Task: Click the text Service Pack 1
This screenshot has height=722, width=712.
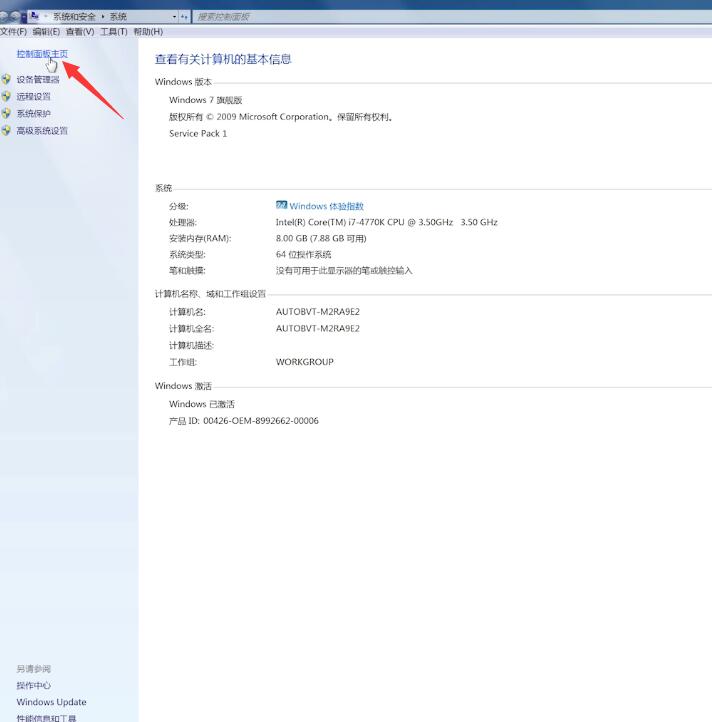Action: point(198,134)
